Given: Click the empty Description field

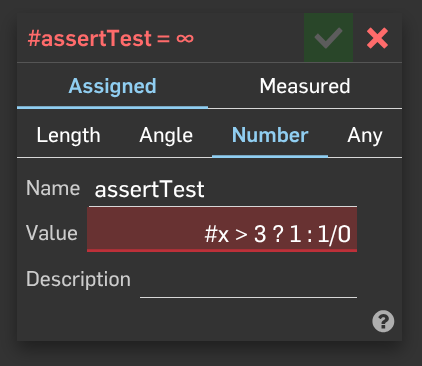Looking at the screenshot, I should click(x=248, y=281).
